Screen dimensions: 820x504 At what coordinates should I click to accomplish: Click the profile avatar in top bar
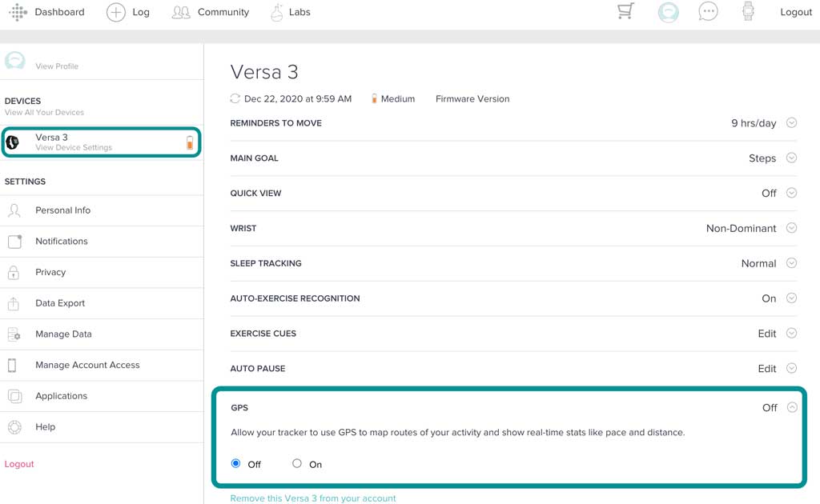pyautogui.click(x=668, y=12)
